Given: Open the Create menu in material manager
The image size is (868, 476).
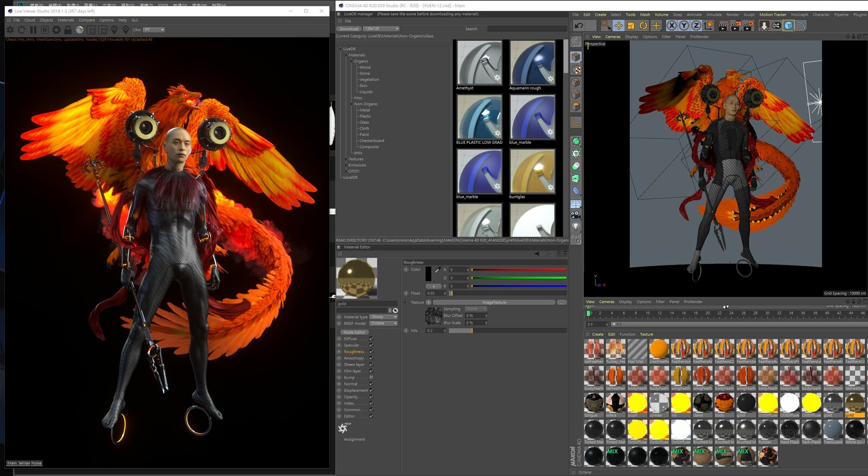Looking at the screenshot, I should click(x=597, y=335).
